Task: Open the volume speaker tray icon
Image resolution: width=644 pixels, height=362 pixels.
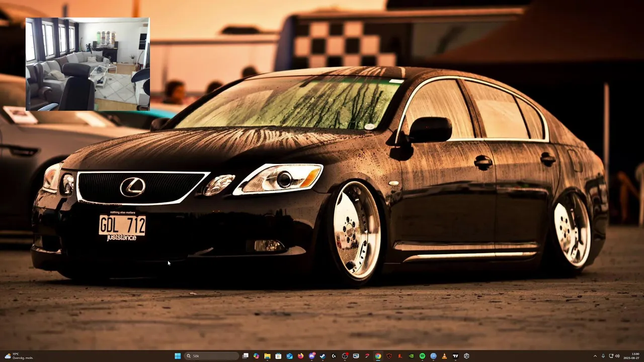Action: [x=617, y=356]
